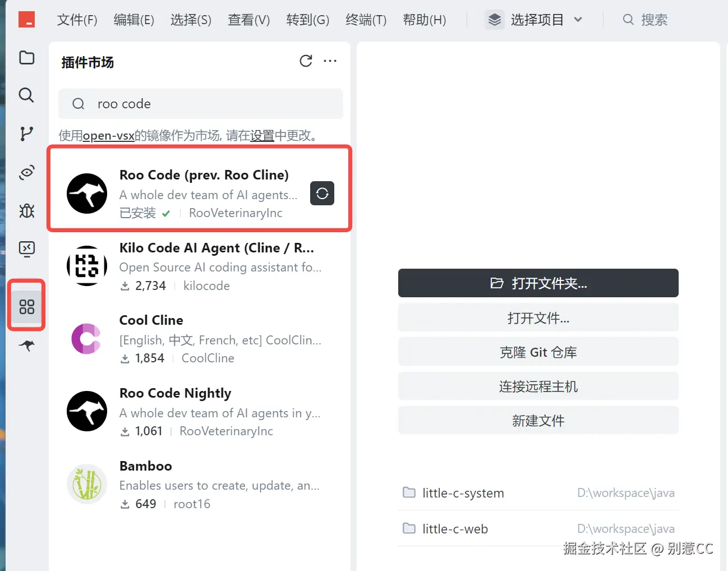Click the Cool Cline extension logo
This screenshot has width=728, height=571.
tap(87, 339)
